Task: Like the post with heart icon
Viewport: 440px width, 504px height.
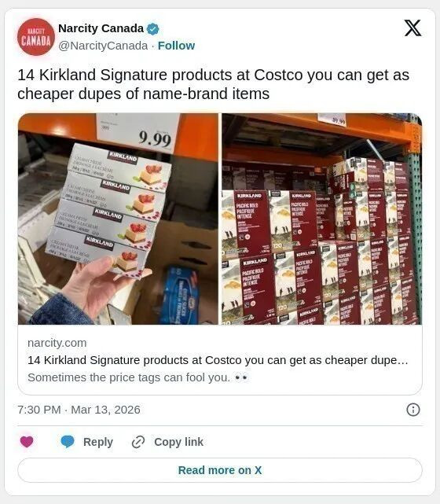Action: coord(27,442)
